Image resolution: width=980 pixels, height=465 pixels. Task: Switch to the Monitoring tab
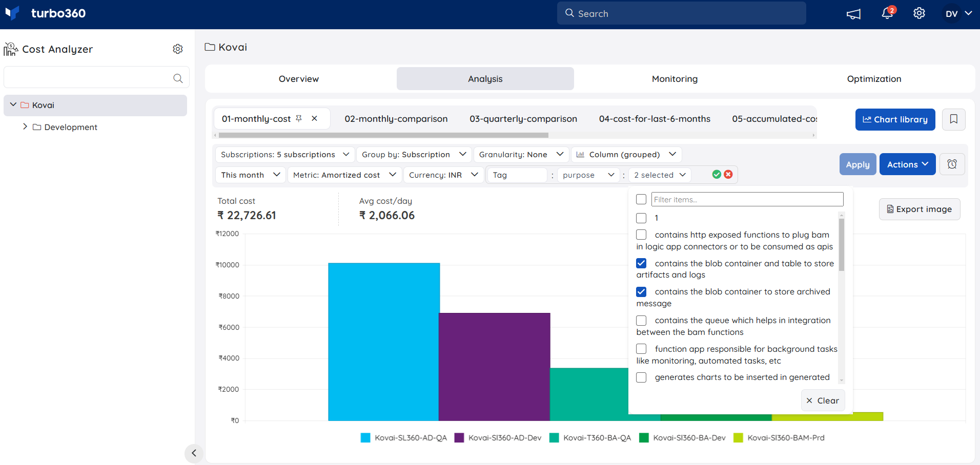[x=675, y=79]
